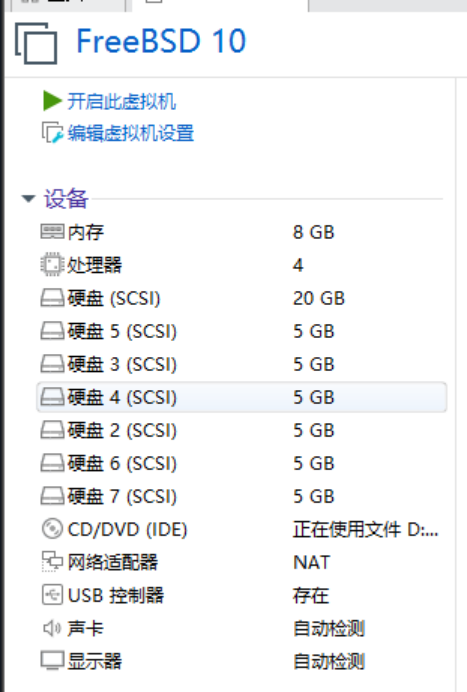Click the edit VM settings wrench icon
Viewport: 467px width, 692px height.
[53, 133]
